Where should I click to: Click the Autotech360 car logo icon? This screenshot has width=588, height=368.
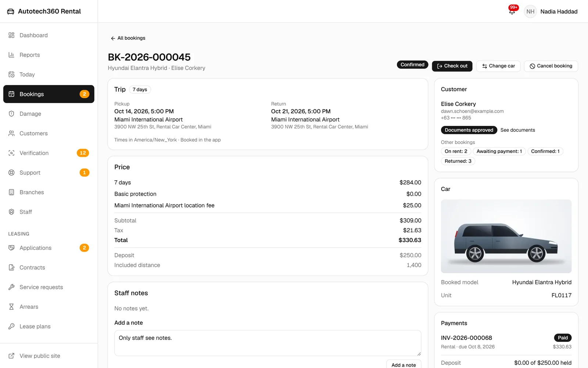[11, 11]
